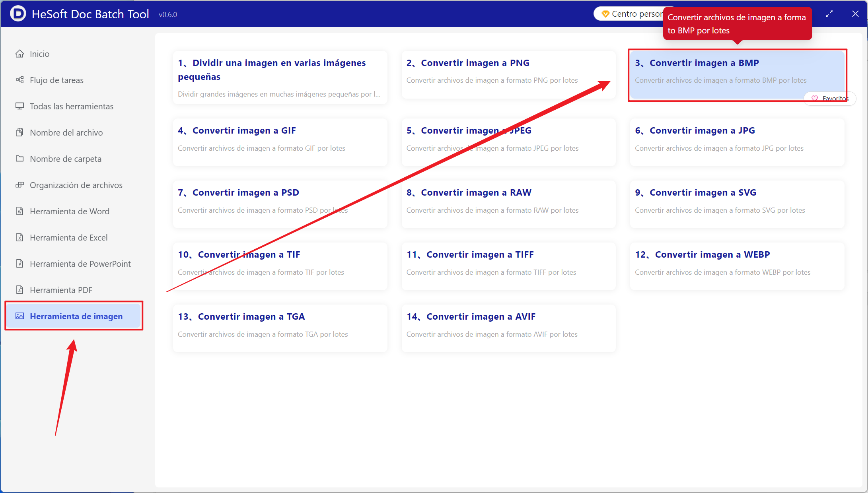Open the Convertir imagen a TIFF tool
This screenshot has width=868, height=493.
click(509, 266)
